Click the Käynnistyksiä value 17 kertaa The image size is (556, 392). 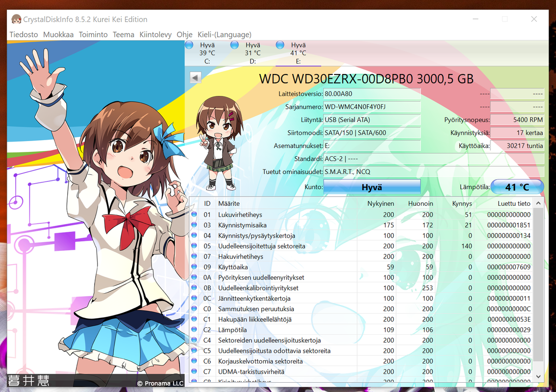click(x=517, y=133)
